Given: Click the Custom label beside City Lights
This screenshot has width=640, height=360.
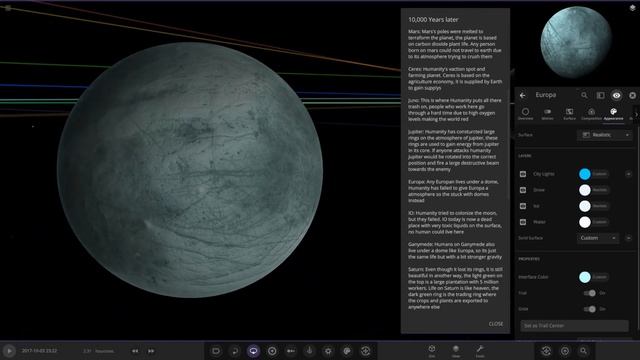Looking at the screenshot, I should click(x=600, y=174).
